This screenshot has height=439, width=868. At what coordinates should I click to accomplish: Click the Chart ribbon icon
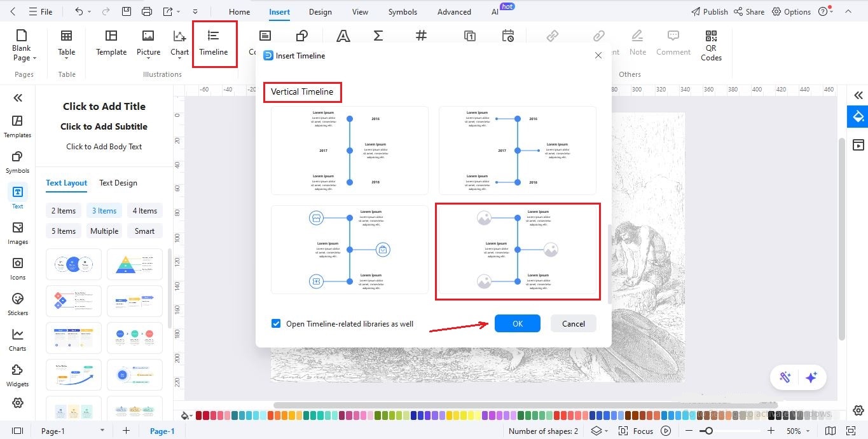179,43
